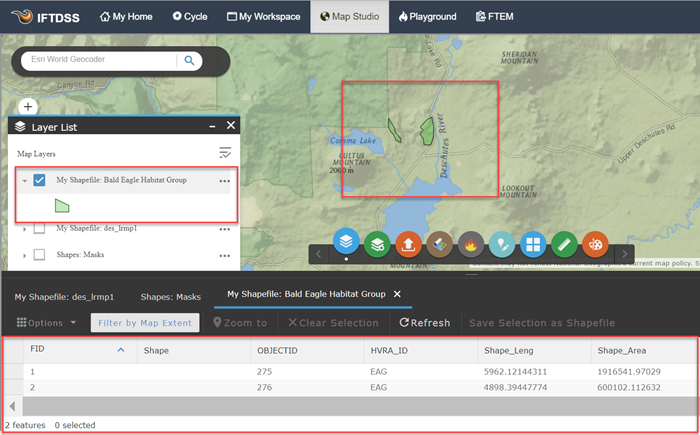Click the row selector for FID 1
Screen dimensions: 700x435
[13, 372]
